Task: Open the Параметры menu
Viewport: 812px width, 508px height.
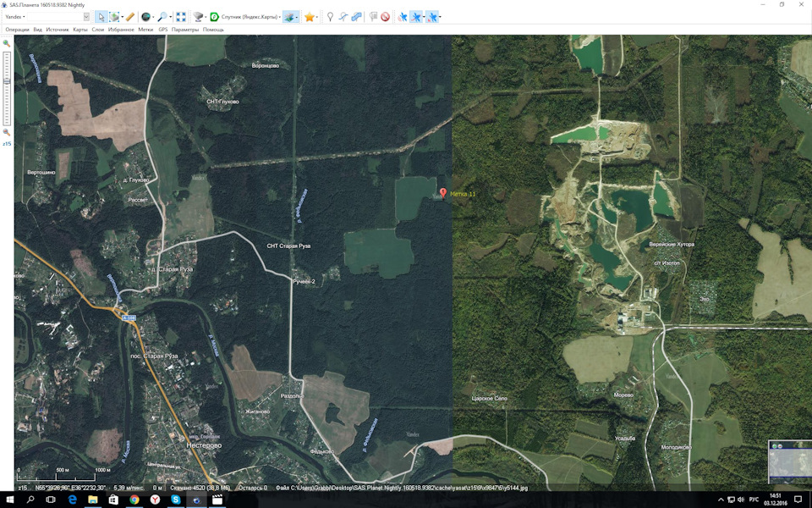Action: click(185, 30)
